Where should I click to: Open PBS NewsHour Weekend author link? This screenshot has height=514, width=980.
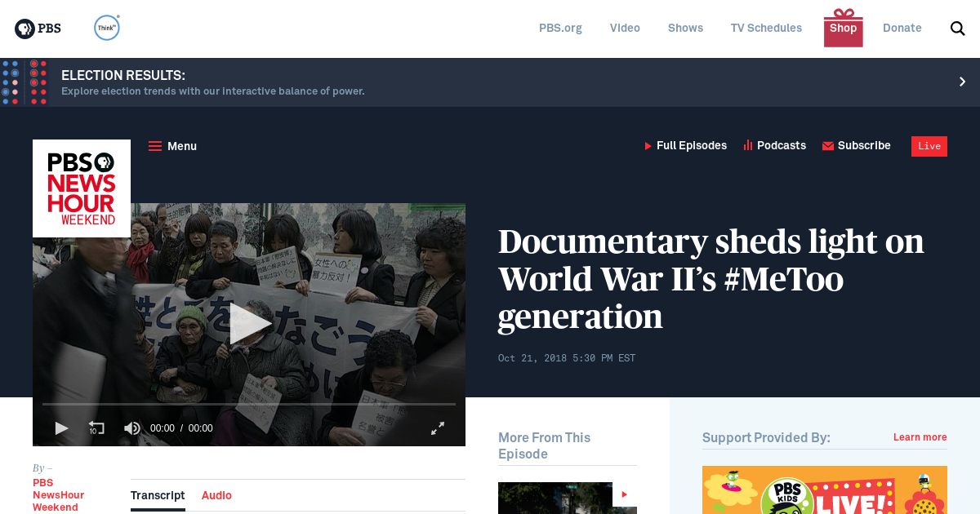pos(58,495)
